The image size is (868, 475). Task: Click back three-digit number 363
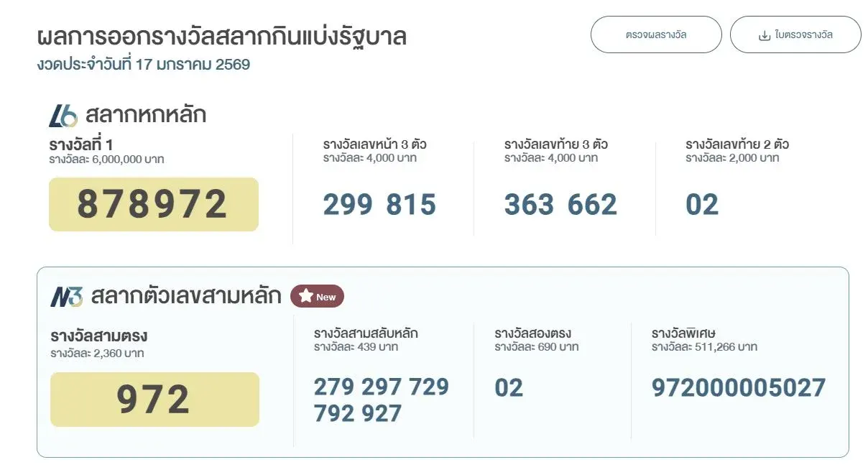[x=528, y=206]
